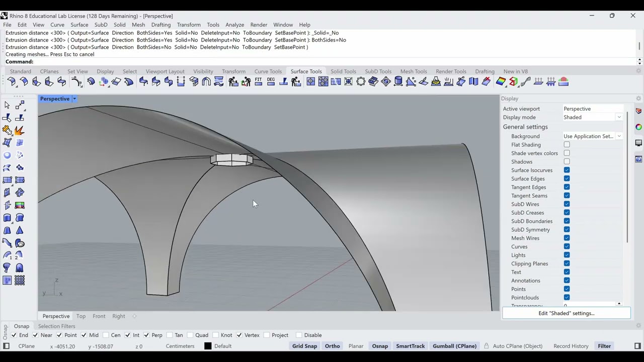Switch to the Top viewport tab
This screenshot has height=362, width=644.
tap(81, 316)
